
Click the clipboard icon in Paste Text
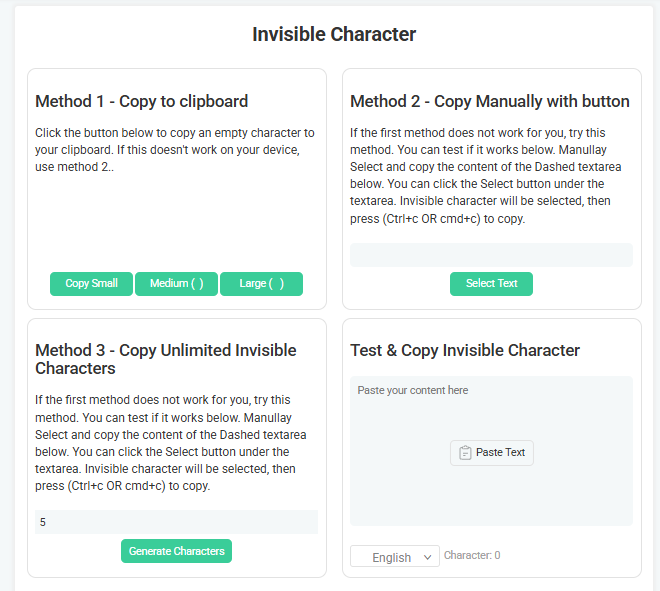[x=465, y=453]
